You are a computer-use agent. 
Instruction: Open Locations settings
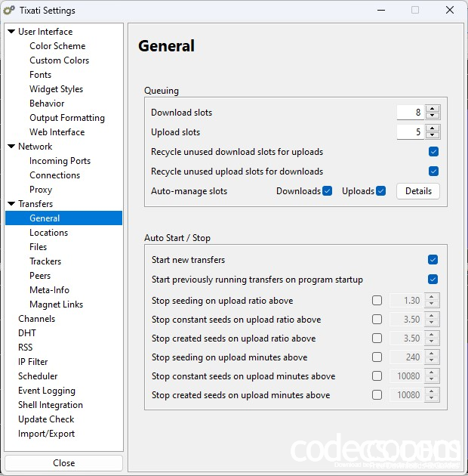click(x=48, y=232)
